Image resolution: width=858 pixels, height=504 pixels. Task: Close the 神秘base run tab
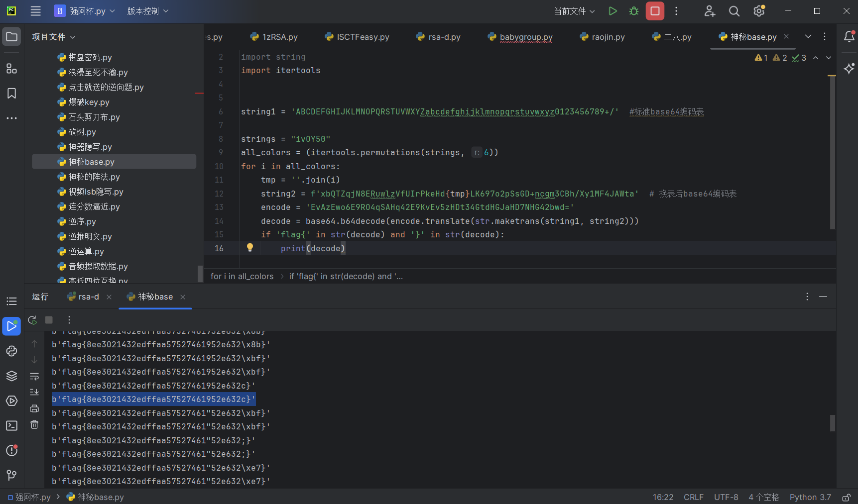point(183,297)
